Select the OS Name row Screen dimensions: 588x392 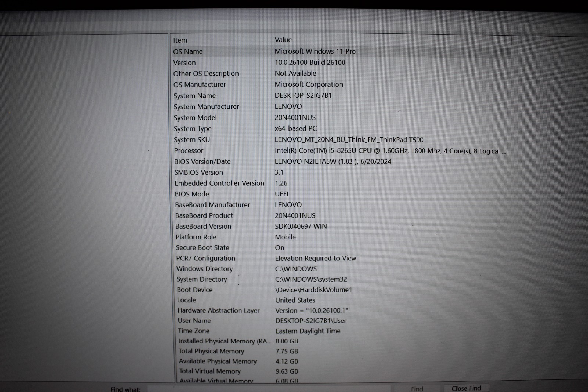point(342,51)
